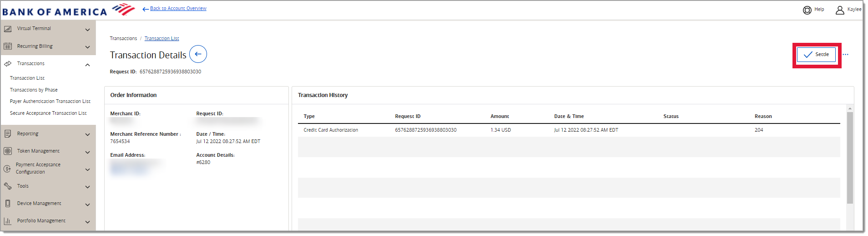Expand the Reporting section chevron

[87, 134]
